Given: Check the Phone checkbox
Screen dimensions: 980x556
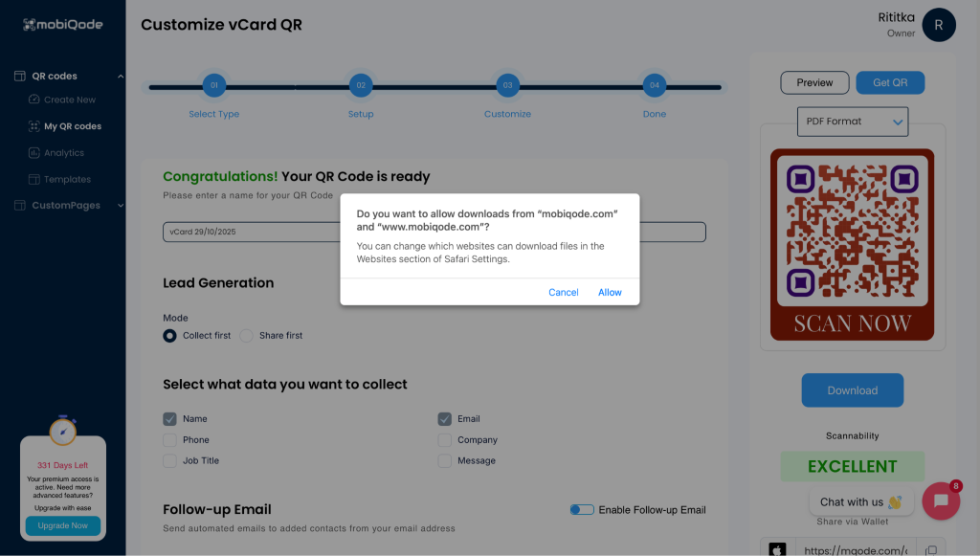Looking at the screenshot, I should tap(169, 440).
